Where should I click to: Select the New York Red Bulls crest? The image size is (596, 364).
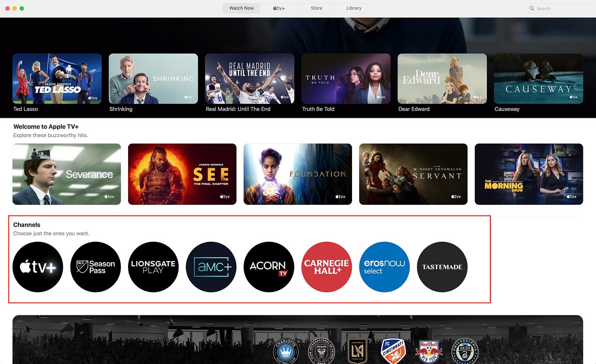tap(429, 352)
